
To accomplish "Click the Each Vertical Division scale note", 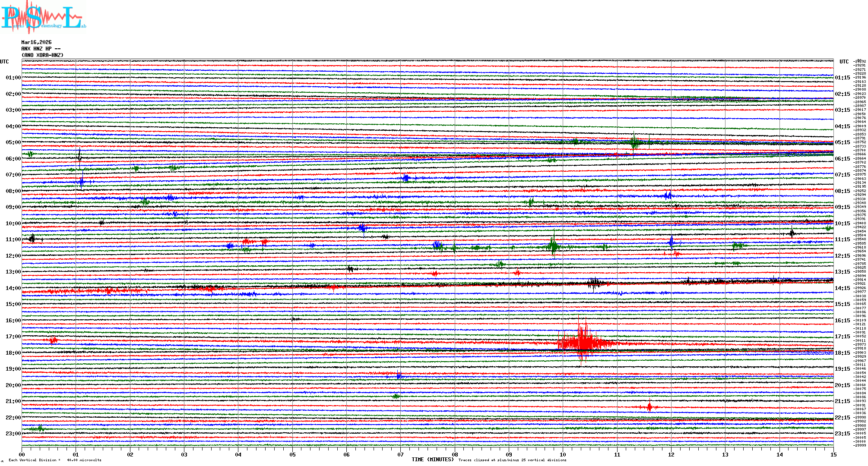I will (x=54, y=460).
